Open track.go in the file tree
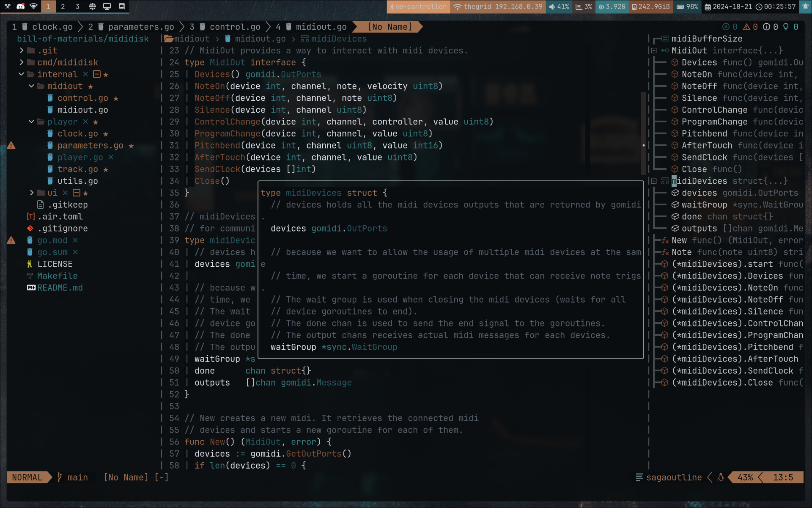This screenshot has height=508, width=812. (x=77, y=169)
